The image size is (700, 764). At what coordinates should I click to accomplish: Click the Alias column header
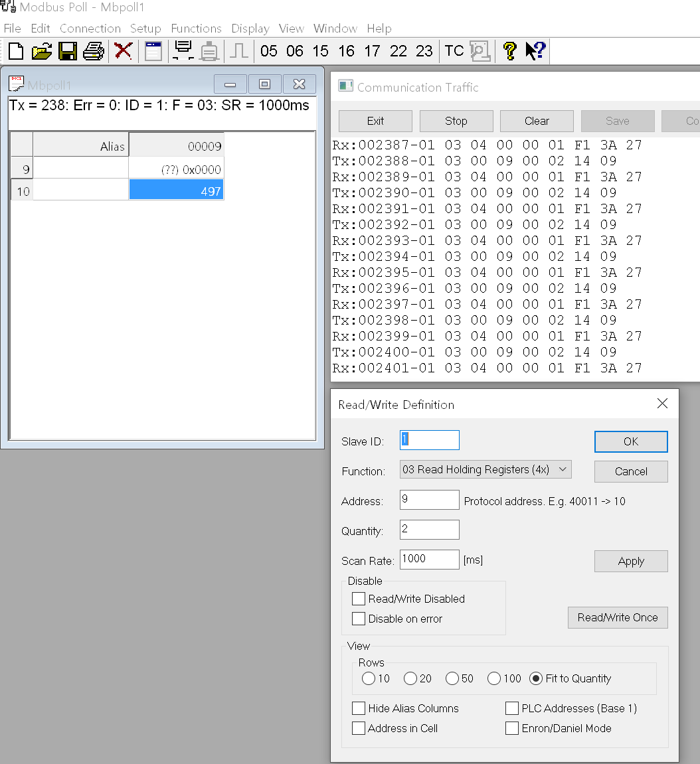point(81,145)
